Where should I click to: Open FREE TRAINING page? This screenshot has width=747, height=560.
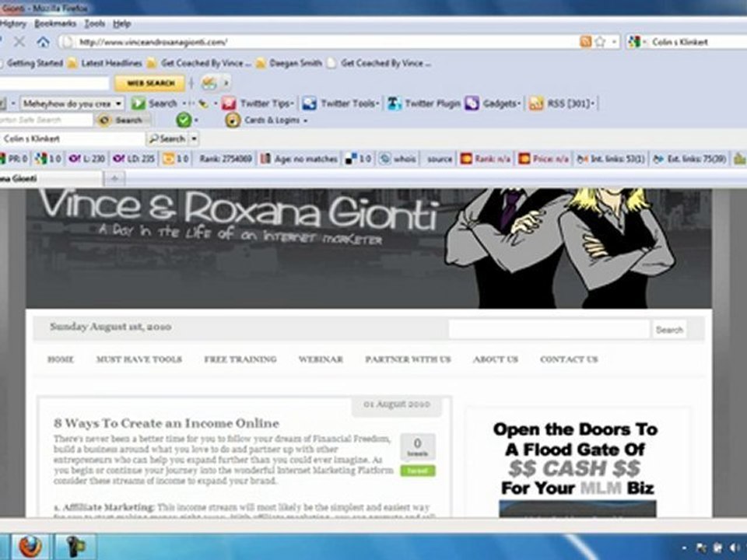[240, 359]
